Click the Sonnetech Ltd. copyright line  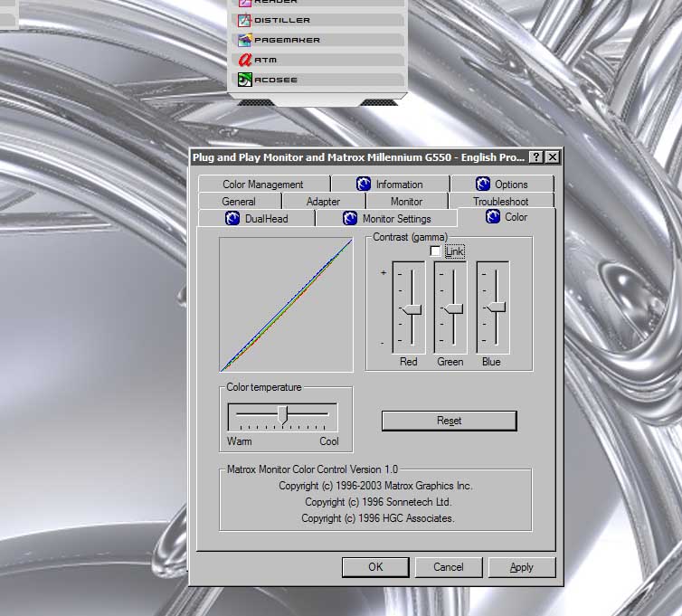pos(378,502)
